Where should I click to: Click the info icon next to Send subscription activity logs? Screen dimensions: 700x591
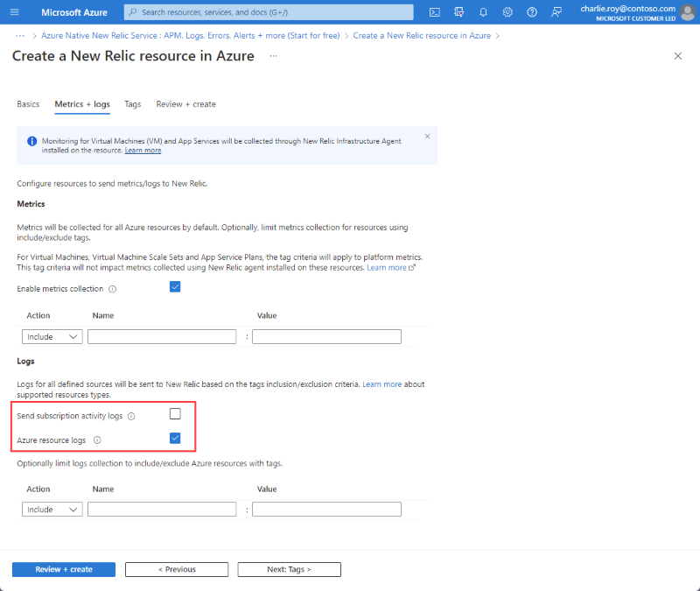coord(131,417)
